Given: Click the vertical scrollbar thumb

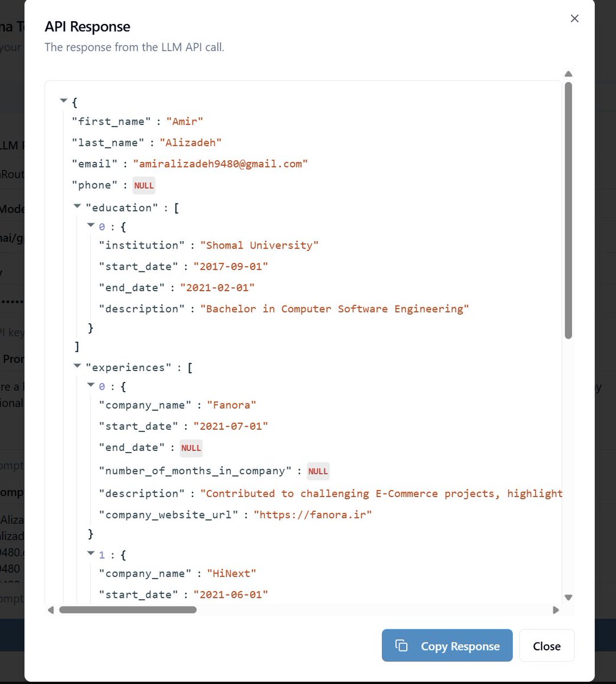Looking at the screenshot, I should [568, 211].
